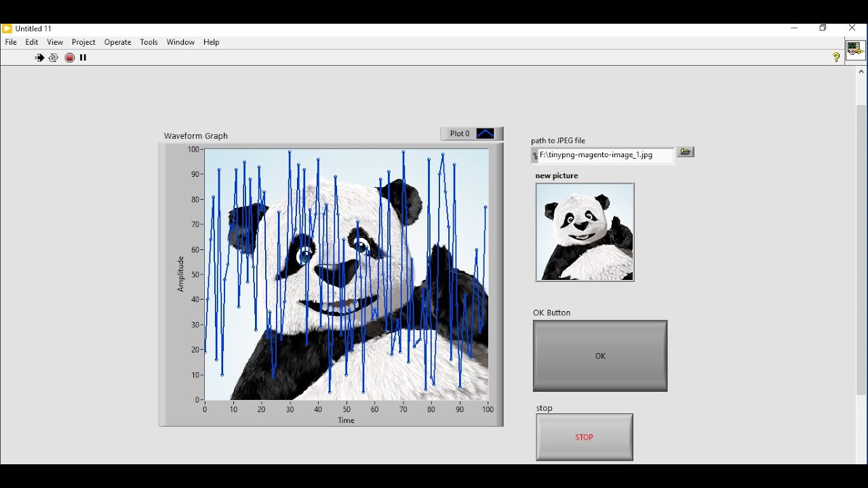This screenshot has height=488, width=868.
Task: Click the new picture label
Action: [x=557, y=176]
